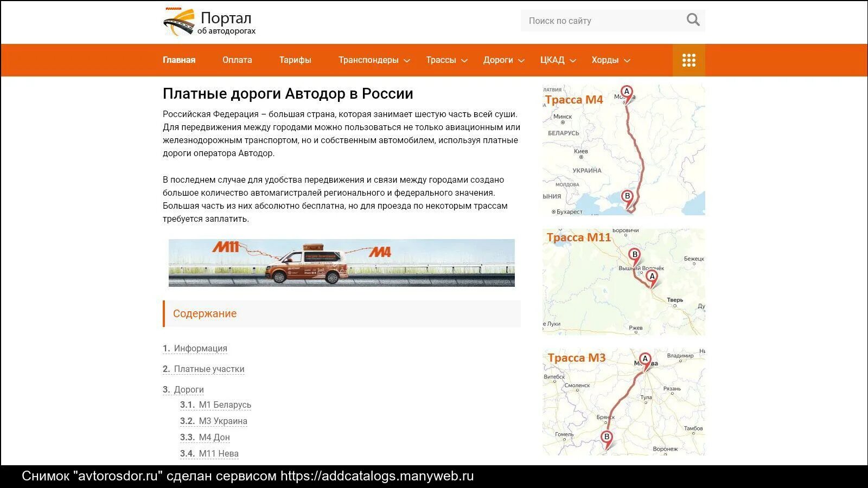Screen dimensions: 868x488
Task: Click marker B on Трасса М4 map
Action: [x=628, y=198]
